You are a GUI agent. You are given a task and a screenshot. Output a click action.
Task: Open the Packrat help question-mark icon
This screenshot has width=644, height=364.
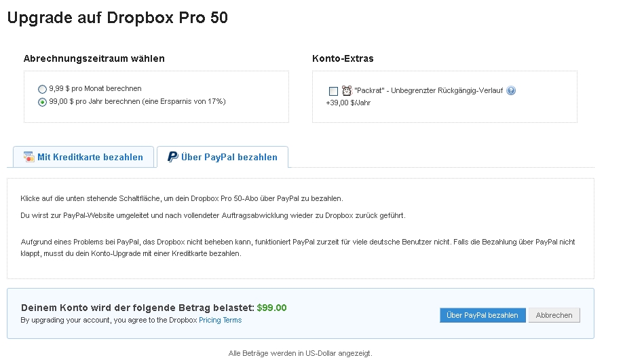pos(511,90)
